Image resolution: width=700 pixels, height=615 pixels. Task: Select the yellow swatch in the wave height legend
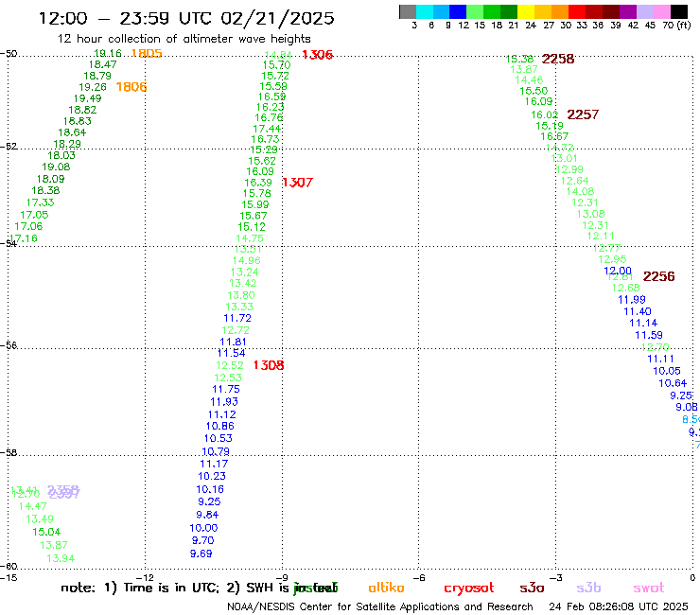point(526,11)
